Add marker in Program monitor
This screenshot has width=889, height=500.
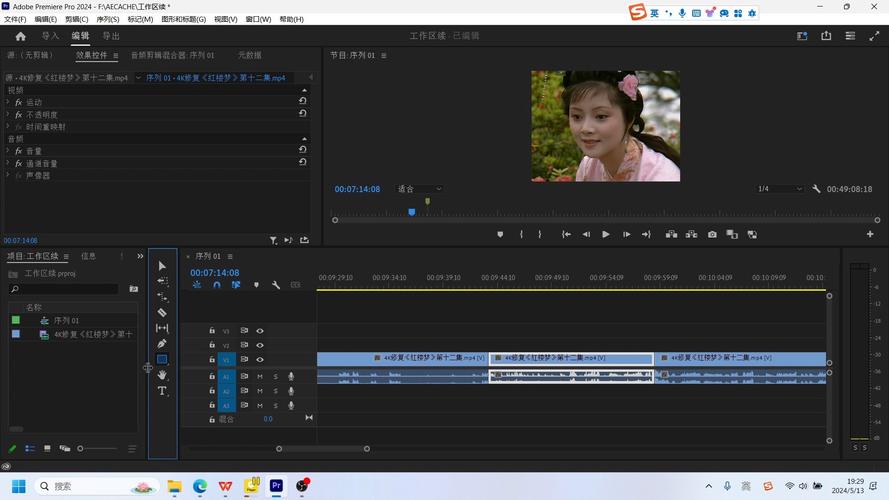(x=500, y=234)
